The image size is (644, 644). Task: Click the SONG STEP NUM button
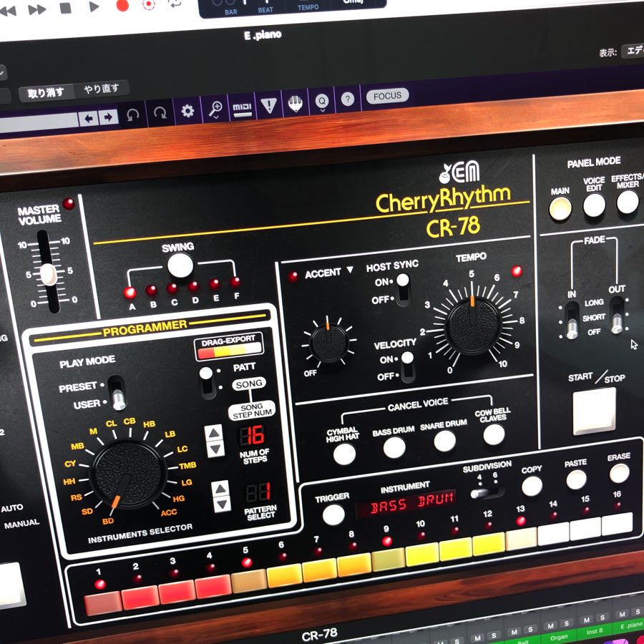click(x=252, y=410)
